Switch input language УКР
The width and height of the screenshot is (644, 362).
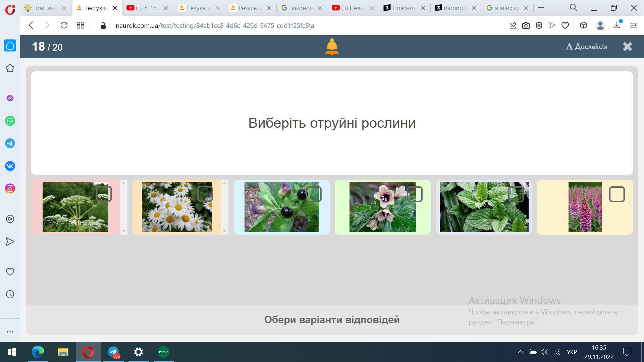572,352
